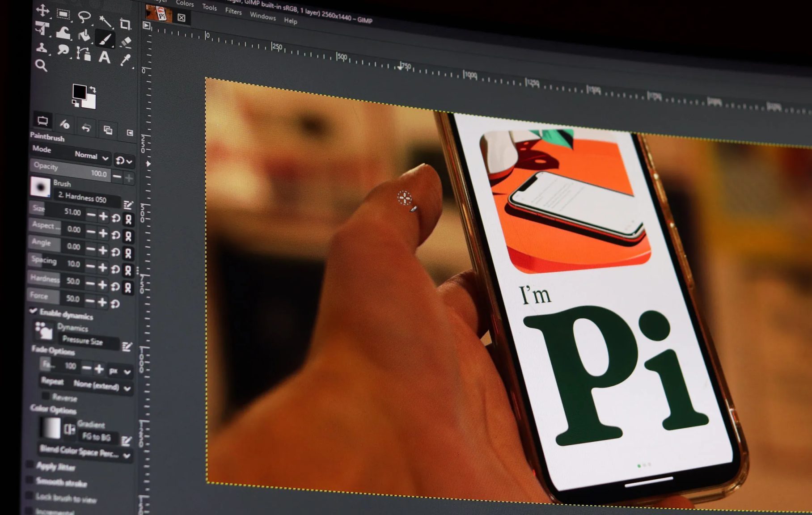
Task: Increase brush Size with the plus button
Action: click(x=104, y=215)
